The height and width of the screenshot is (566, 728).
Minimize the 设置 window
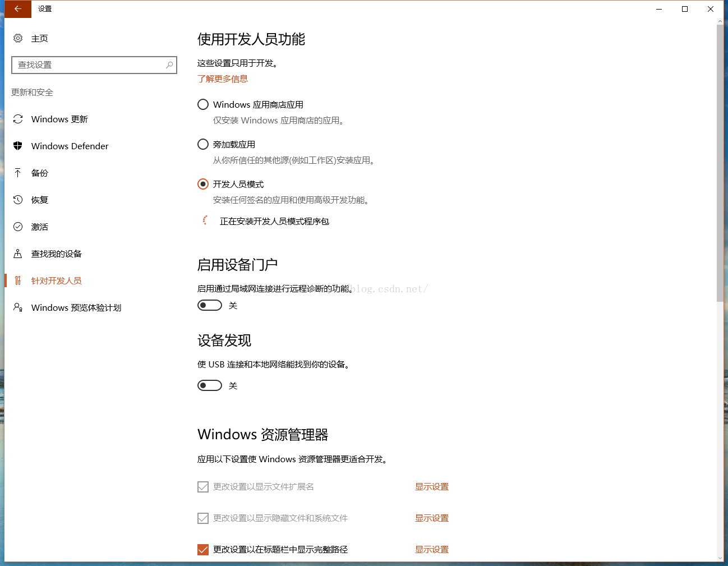click(659, 9)
